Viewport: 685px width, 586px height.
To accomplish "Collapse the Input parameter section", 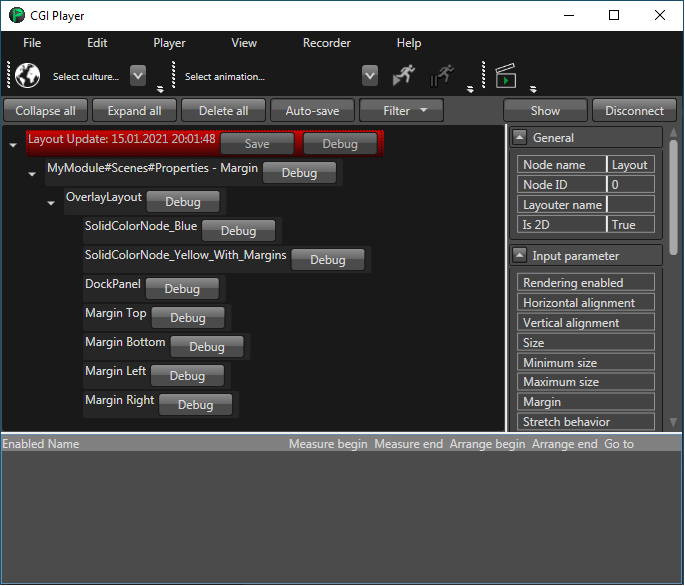I will (519, 255).
